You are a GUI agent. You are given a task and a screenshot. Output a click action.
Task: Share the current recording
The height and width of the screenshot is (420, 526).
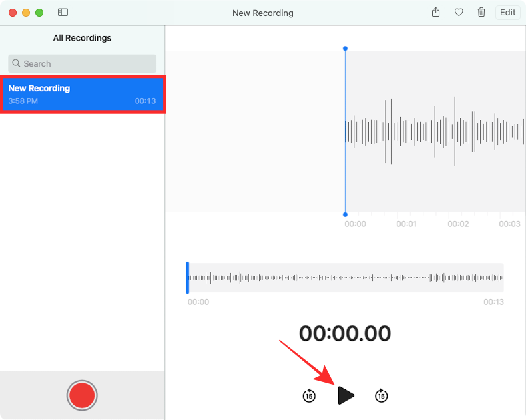tap(435, 13)
